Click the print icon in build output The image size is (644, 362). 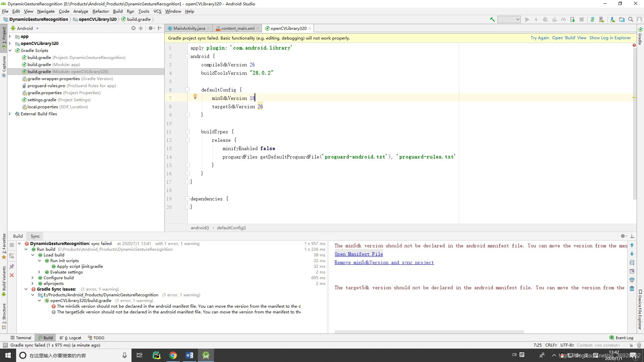pyautogui.click(x=632, y=280)
